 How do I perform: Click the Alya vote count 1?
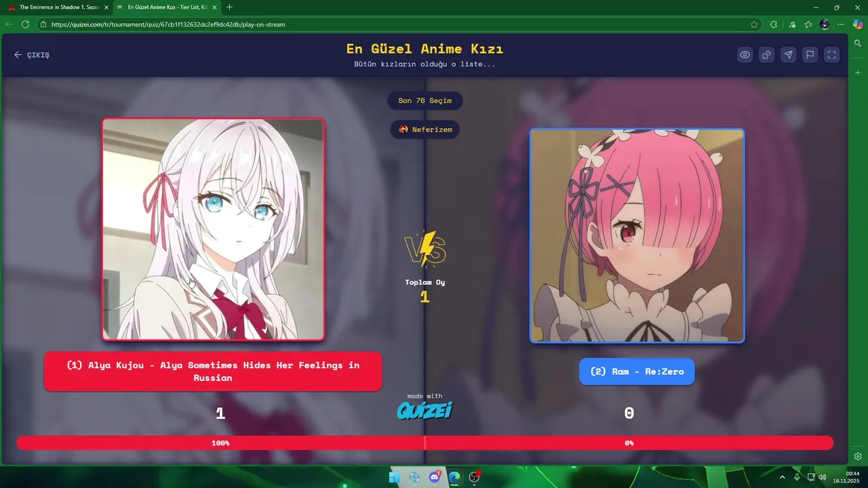point(220,413)
